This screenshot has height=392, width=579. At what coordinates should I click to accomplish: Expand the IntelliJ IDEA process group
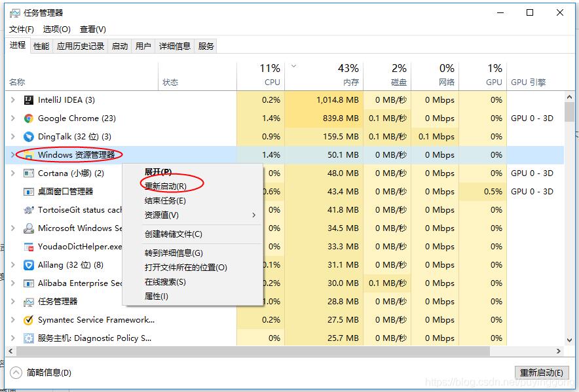point(12,100)
